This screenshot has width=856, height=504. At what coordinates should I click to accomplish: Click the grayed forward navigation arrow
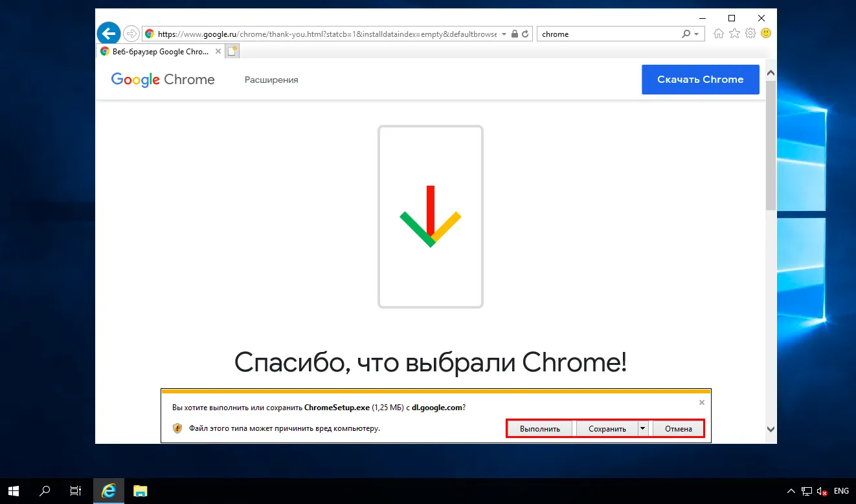pos(131,34)
